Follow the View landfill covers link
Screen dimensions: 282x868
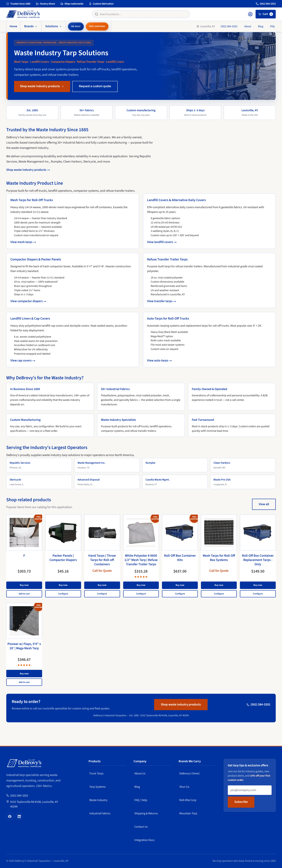[x=162, y=242]
